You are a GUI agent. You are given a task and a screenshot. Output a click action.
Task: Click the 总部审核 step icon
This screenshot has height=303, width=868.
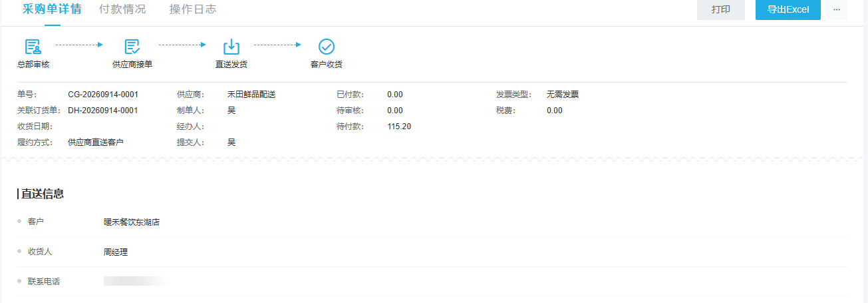pos(33,47)
